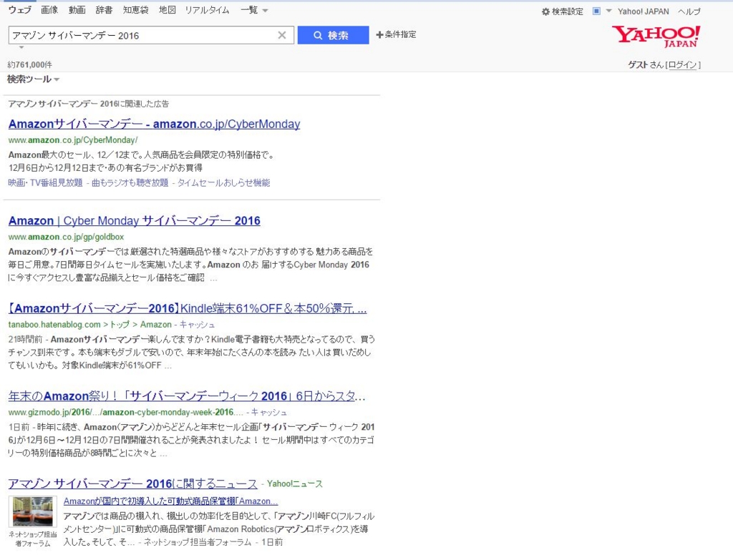This screenshot has height=560, width=733.
Task: Open the 映画・TV番組見放題 sitelink
Action: coord(45,182)
